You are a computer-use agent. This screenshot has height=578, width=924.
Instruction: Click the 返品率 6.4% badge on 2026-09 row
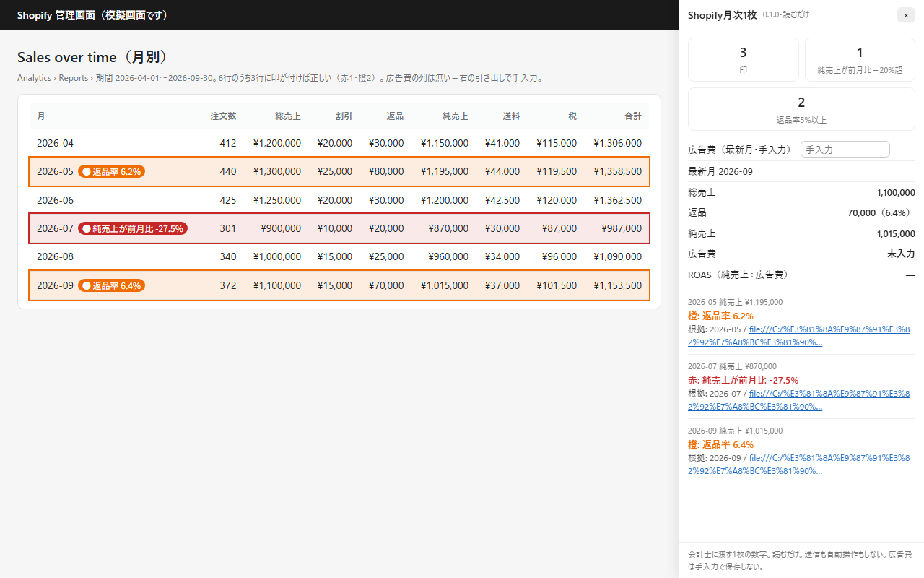pos(112,285)
